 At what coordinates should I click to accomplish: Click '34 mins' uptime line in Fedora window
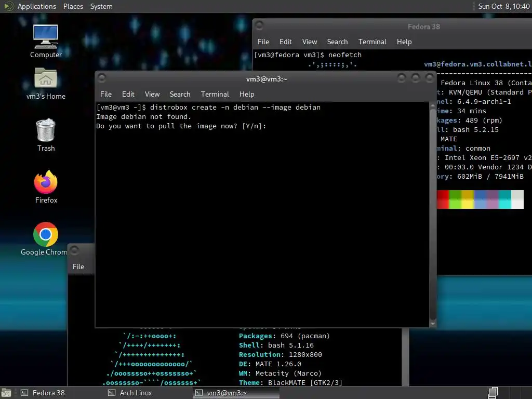[x=472, y=111]
